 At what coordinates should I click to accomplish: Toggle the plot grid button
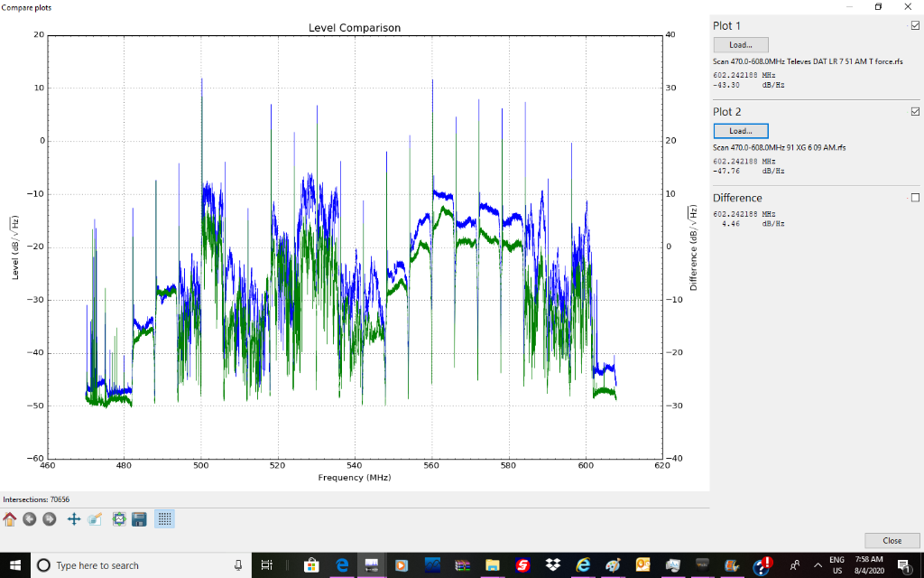click(164, 519)
